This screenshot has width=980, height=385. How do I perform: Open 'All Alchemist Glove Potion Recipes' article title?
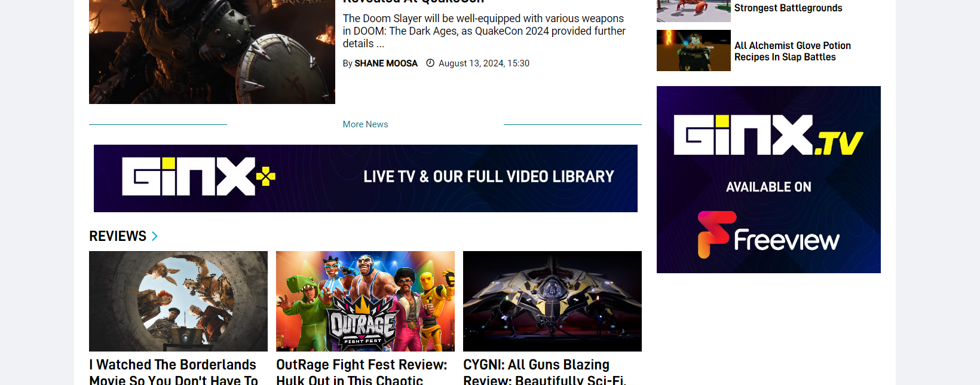[792, 51]
